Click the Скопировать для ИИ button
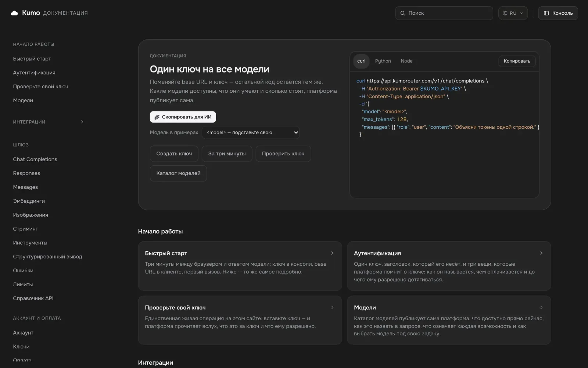This screenshot has width=588, height=368. click(183, 117)
